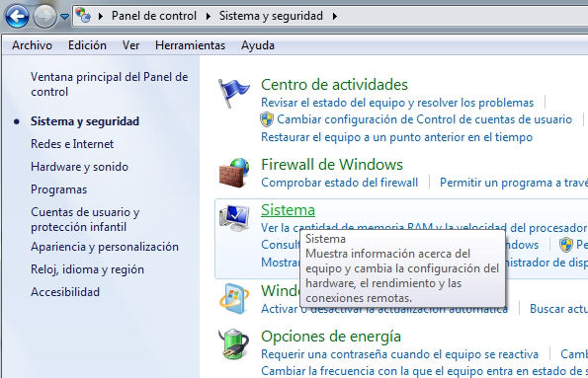The image size is (588, 378).
Task: Open the recent pages dropdown arrow
Action: [x=64, y=17]
